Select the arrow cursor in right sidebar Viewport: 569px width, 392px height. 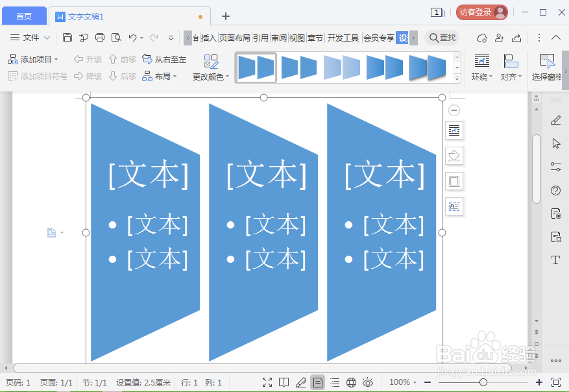point(556,143)
